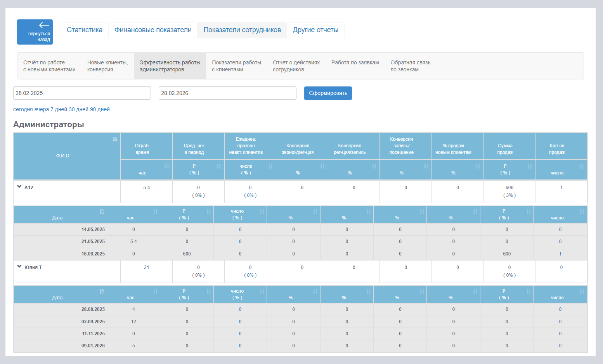Sort main table by Ф.И.О icon
Image resolution: width=603 pixels, height=364 pixels.
115,139
